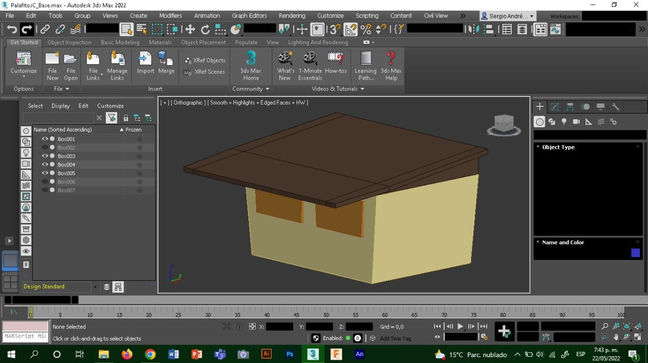Activate the Unlink Selection tool
This screenshot has height=363, width=648.
coord(60,29)
